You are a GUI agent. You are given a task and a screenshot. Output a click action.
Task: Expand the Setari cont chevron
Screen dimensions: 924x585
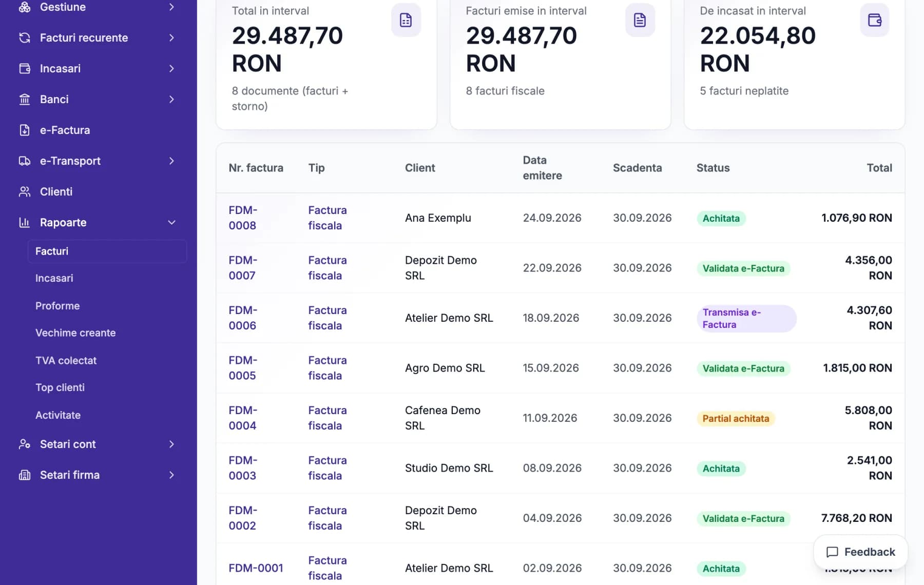(x=171, y=444)
